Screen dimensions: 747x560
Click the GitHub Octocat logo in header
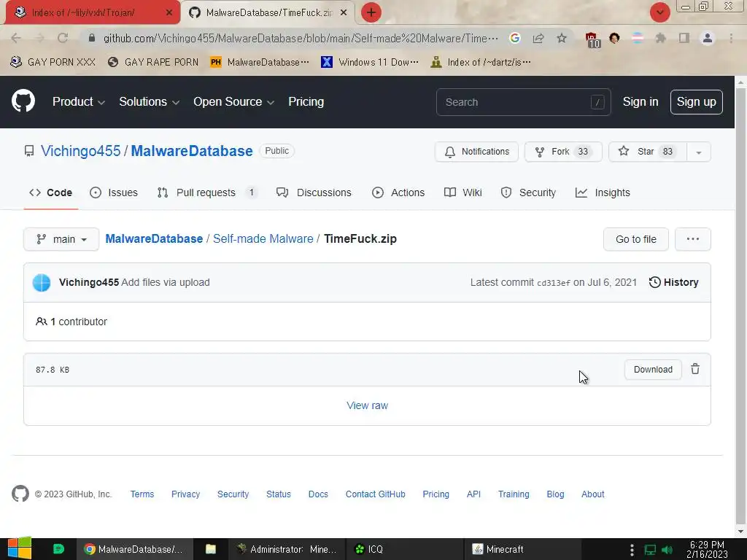(23, 101)
